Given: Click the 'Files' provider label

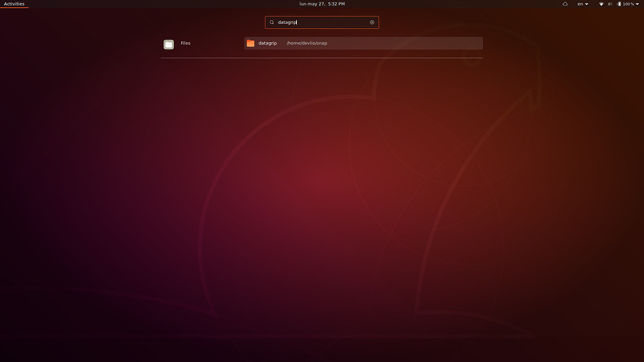Looking at the screenshot, I should coord(186,43).
